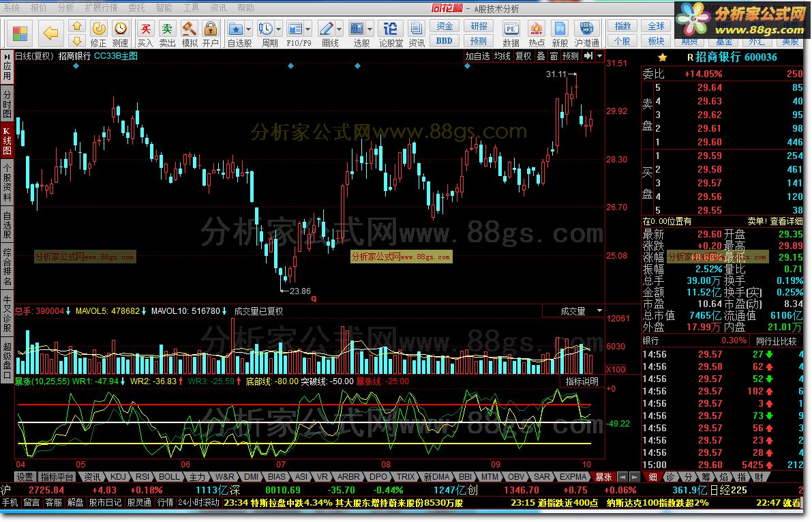Switch to the BOLL indicator tab
This screenshot has width=812, height=522.
(169, 477)
